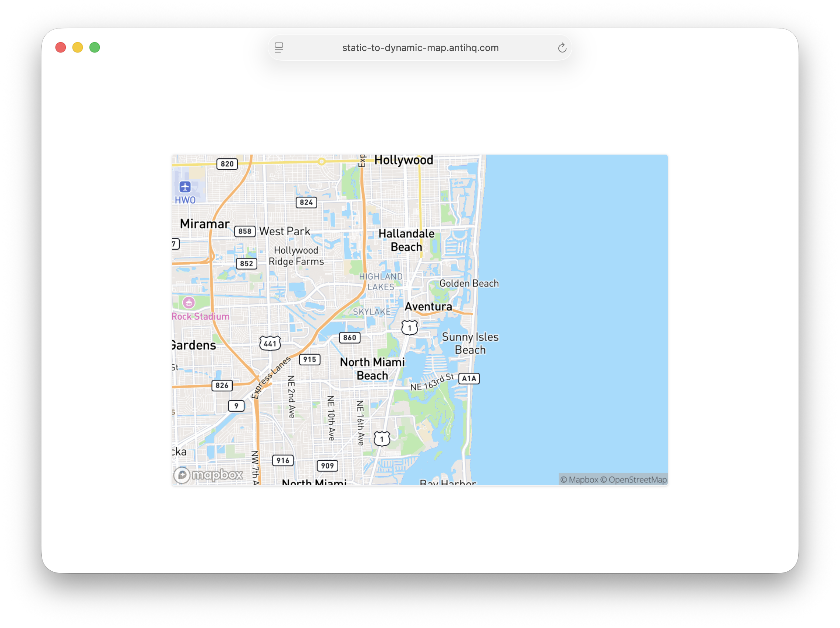The width and height of the screenshot is (840, 628).
Task: Click the Sunny Isles Beach label
Action: (x=470, y=343)
